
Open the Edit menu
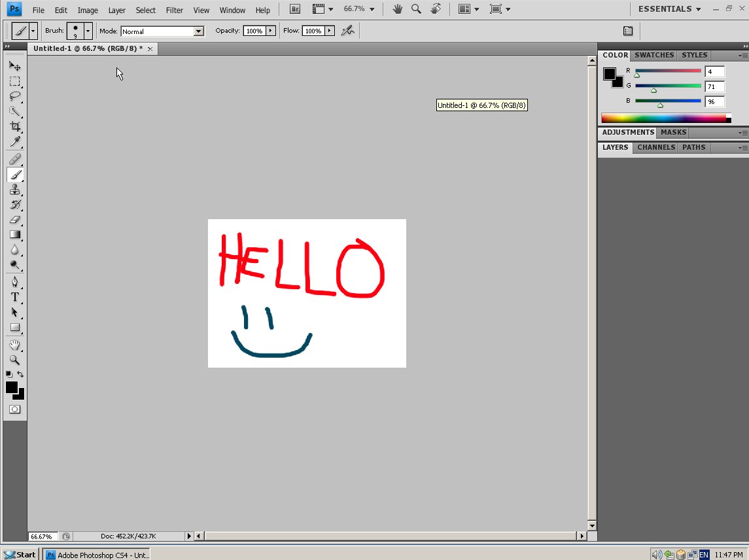click(x=61, y=10)
